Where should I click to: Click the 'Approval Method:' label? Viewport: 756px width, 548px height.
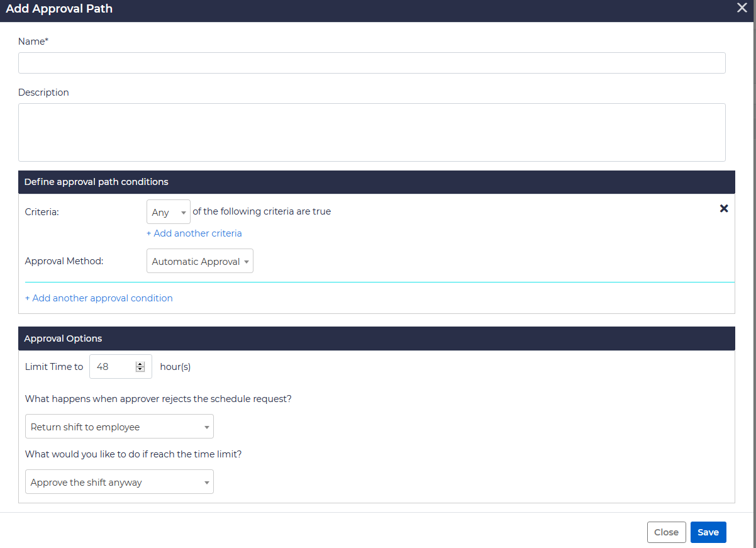coord(64,261)
